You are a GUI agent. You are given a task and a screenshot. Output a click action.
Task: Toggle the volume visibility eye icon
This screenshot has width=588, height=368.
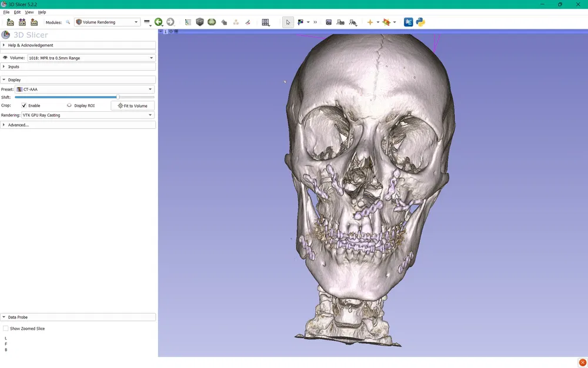click(x=5, y=58)
